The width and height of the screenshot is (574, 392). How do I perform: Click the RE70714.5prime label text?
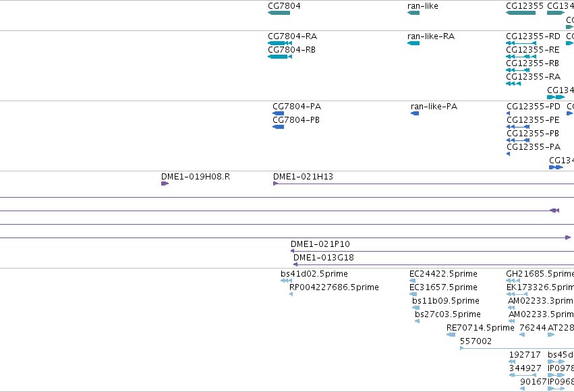point(480,328)
